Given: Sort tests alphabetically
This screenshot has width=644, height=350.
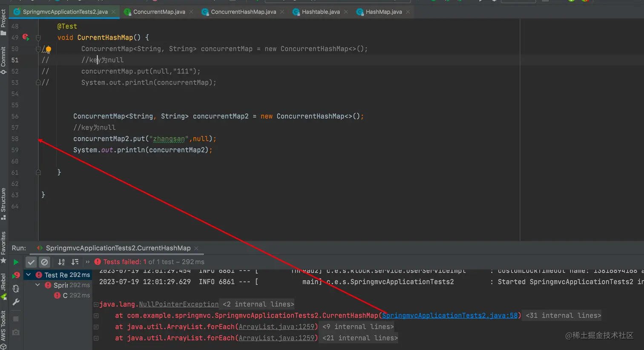Looking at the screenshot, I should 61,262.
